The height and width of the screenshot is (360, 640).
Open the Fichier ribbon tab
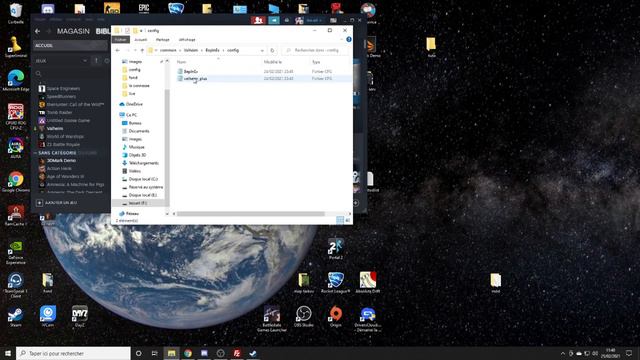pyautogui.click(x=120, y=40)
